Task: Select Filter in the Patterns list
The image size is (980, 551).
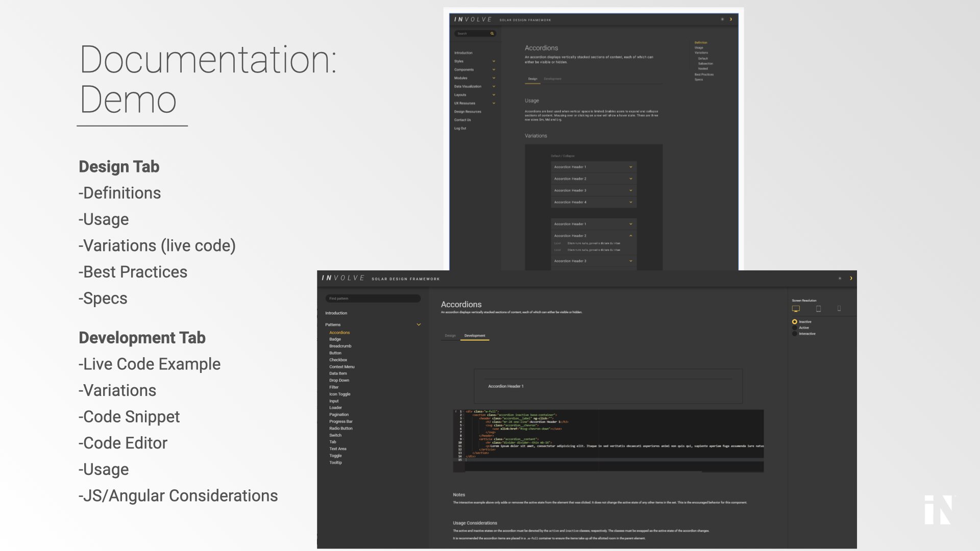Action: click(334, 387)
